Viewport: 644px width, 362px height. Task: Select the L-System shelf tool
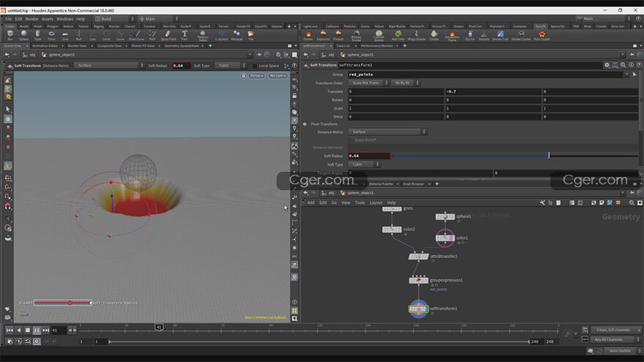pyautogui.click(x=222, y=35)
